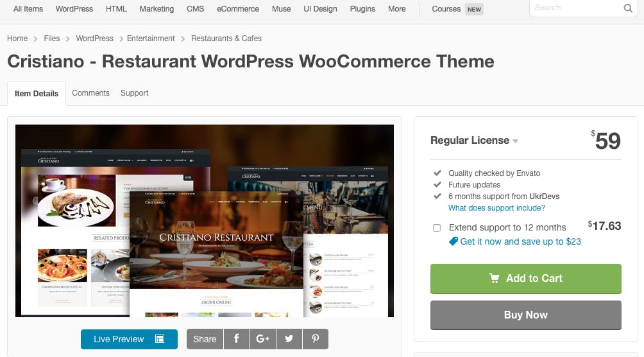The image size is (644, 357).
Task: Open the eCommerce category menu
Action: (238, 8)
